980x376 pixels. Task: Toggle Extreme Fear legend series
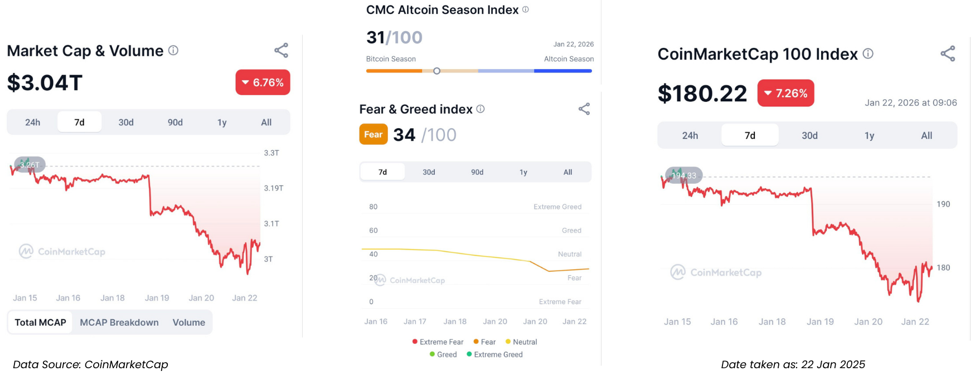tap(438, 342)
